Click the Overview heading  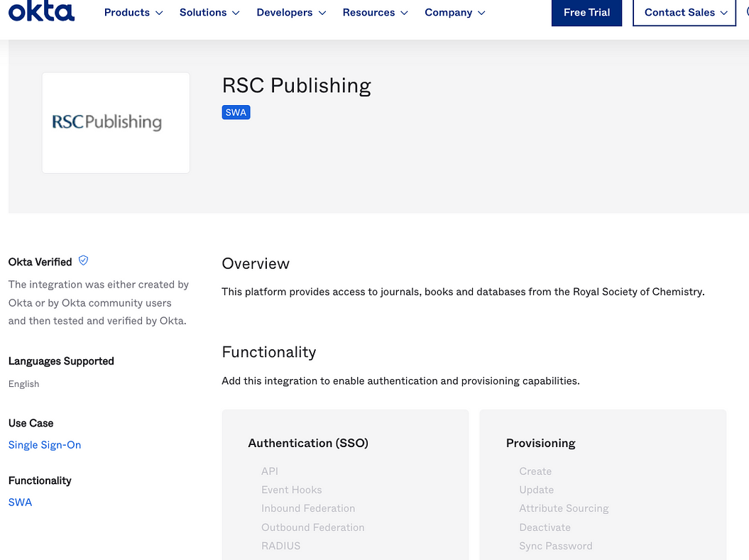click(256, 263)
